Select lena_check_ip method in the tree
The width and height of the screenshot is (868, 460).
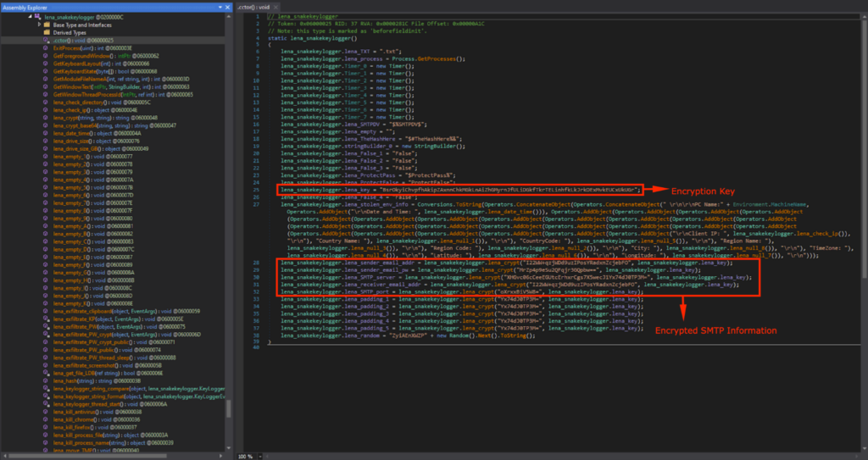coord(70,110)
